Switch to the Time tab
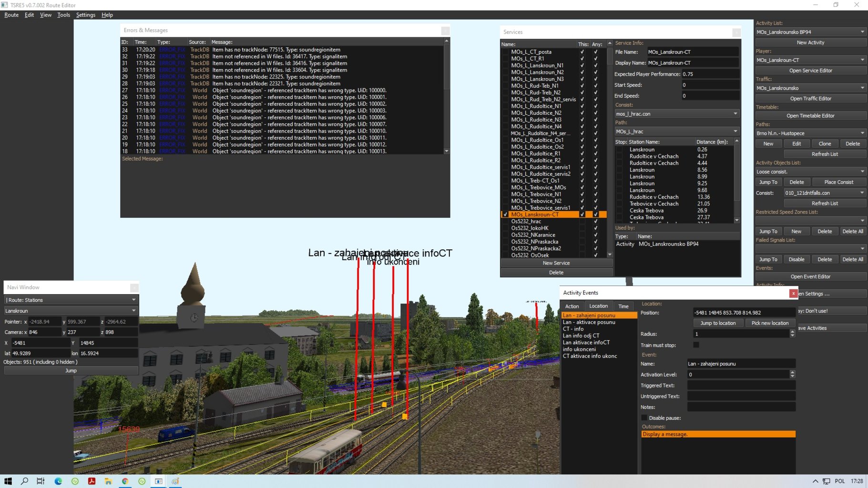Image resolution: width=868 pixels, height=488 pixels. 623,306
